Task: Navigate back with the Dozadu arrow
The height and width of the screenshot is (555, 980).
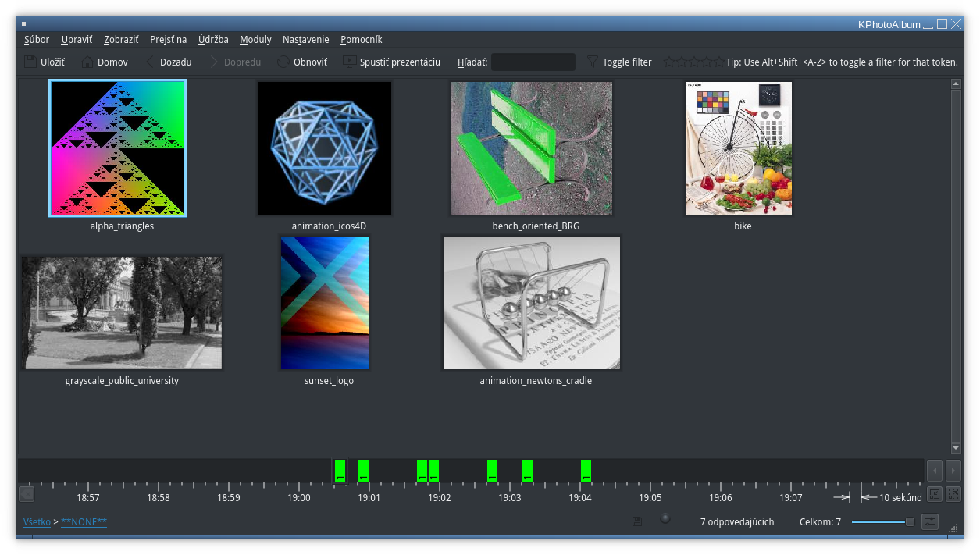Action: (x=151, y=62)
